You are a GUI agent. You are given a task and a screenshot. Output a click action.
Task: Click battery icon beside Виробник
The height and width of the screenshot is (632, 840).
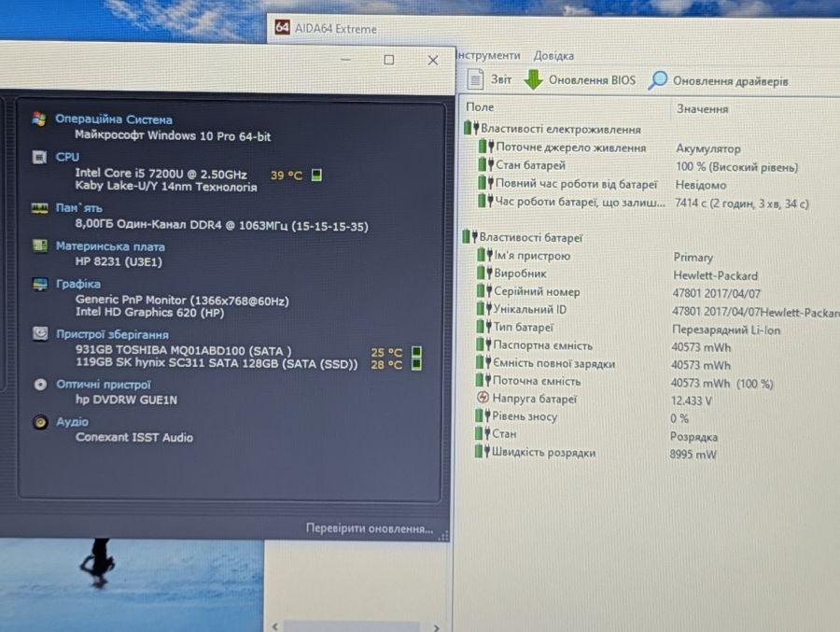484,273
